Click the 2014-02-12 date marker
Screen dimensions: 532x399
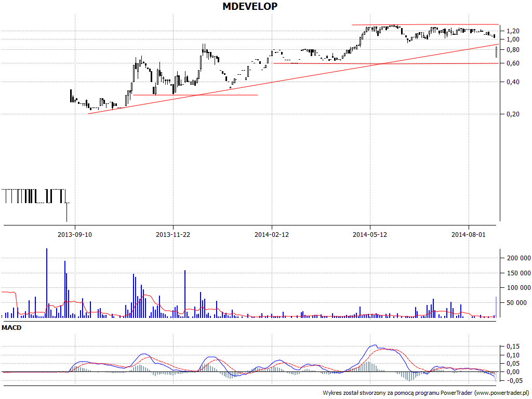272,234
